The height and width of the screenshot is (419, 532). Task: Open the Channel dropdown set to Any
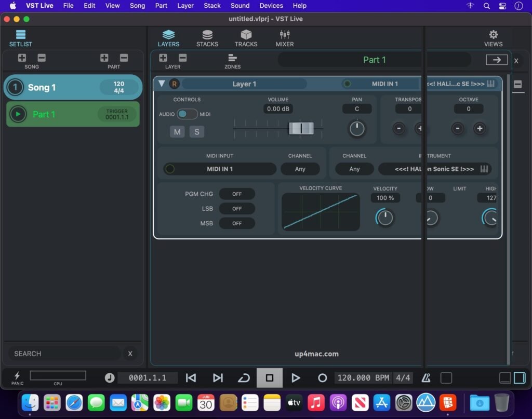pos(300,169)
